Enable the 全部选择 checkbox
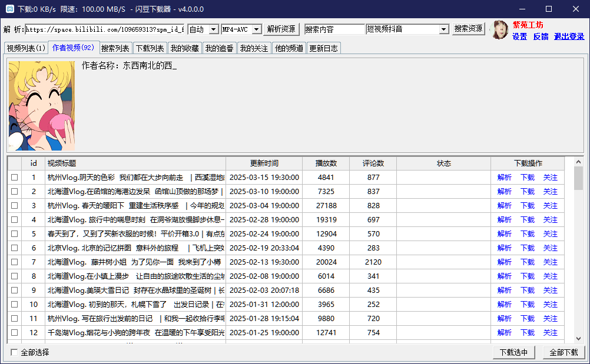Image resolution: width=590 pixels, height=364 pixels. 14,352
